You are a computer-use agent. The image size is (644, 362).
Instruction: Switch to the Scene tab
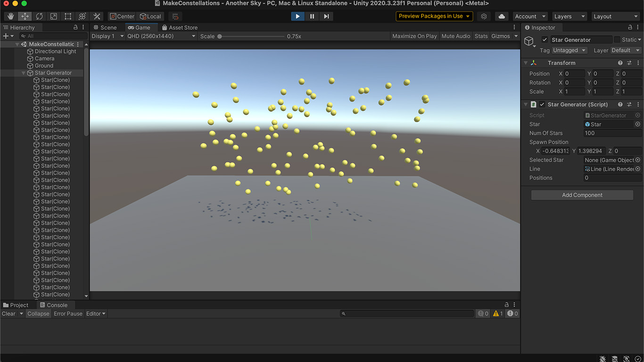(105, 28)
